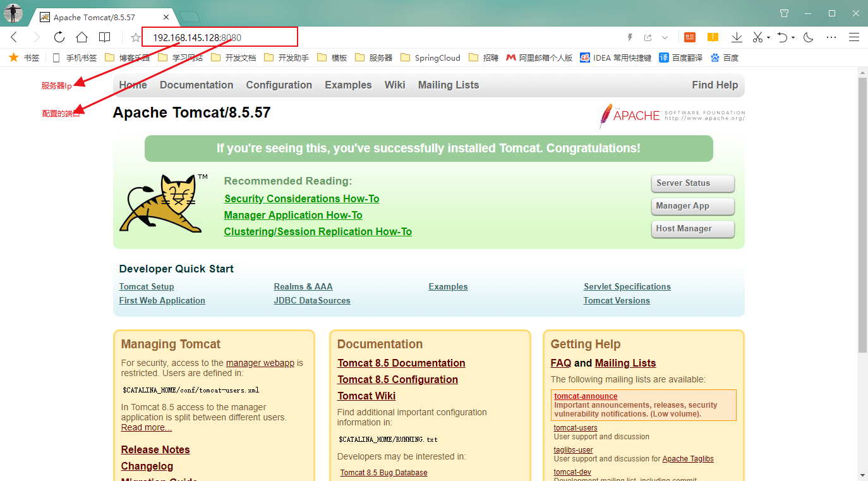Bookmark this page with the star icon
868x481 pixels.
[x=135, y=37]
